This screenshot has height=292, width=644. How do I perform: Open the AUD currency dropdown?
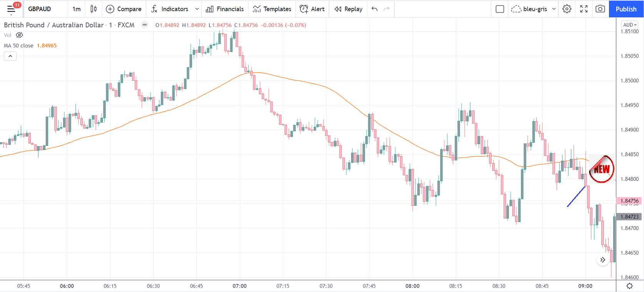[x=629, y=25]
